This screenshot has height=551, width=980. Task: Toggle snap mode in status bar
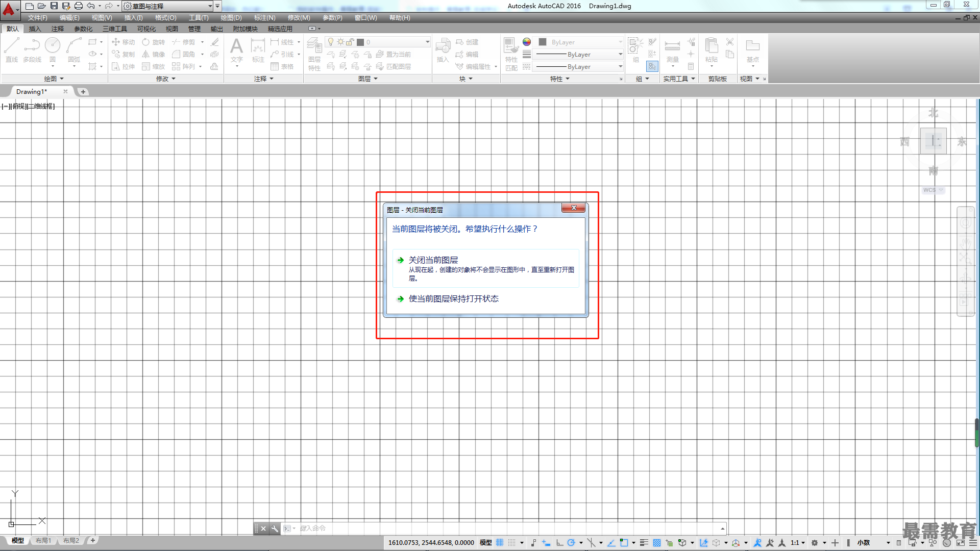tap(512, 542)
